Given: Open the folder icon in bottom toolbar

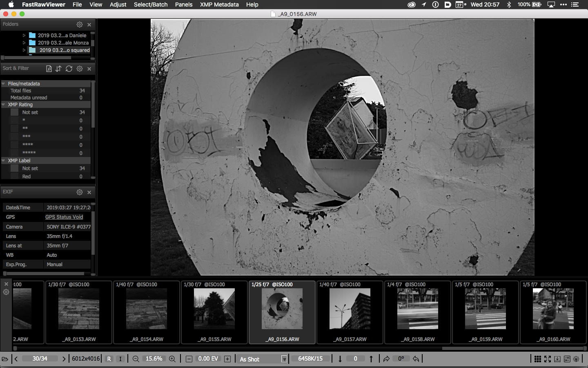Looking at the screenshot, I should click(x=5, y=359).
